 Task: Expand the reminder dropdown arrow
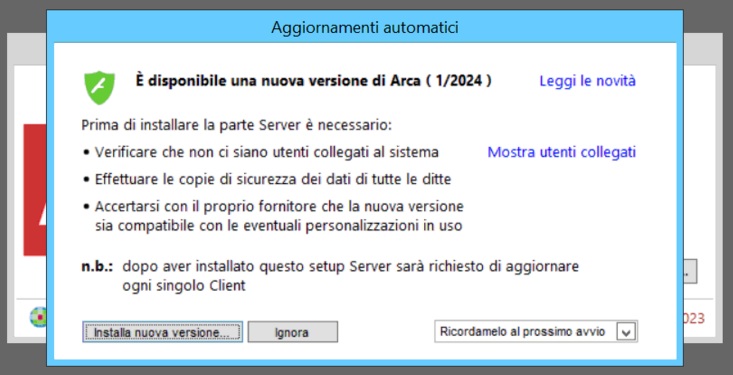coord(626,332)
